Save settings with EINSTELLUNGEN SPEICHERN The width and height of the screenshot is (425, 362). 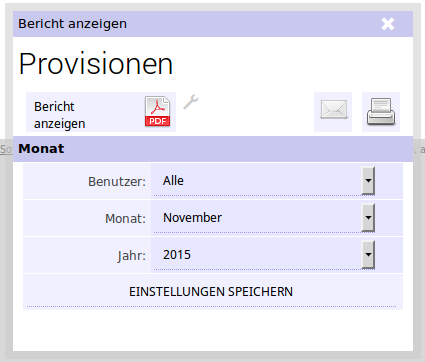point(211,292)
